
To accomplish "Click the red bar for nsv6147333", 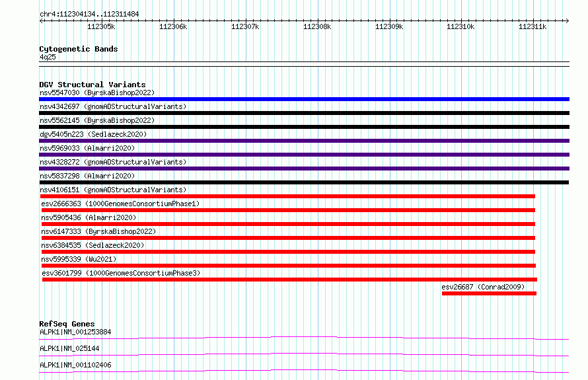I will click(288, 238).
